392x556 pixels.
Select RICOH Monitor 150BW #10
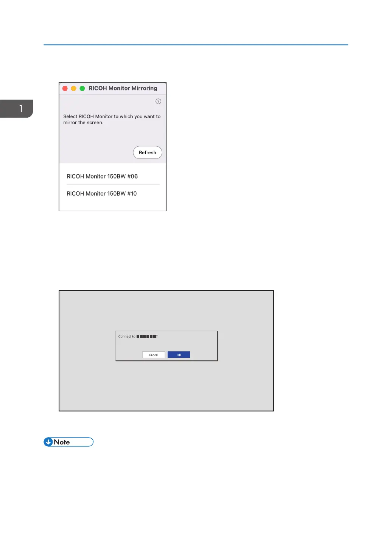(x=113, y=194)
